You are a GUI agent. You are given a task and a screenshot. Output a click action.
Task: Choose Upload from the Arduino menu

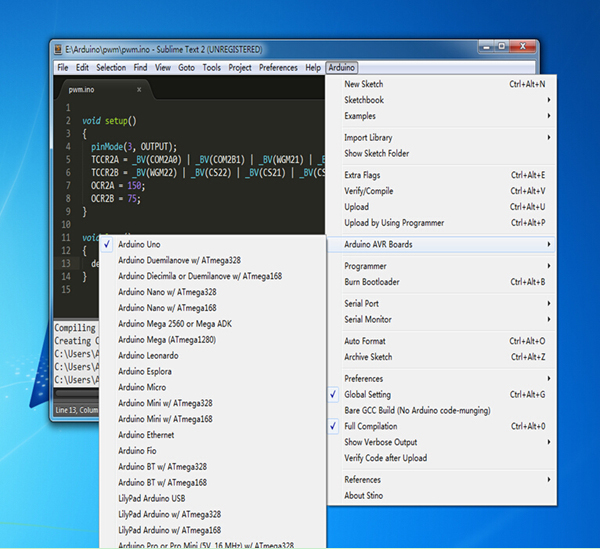tap(442, 207)
